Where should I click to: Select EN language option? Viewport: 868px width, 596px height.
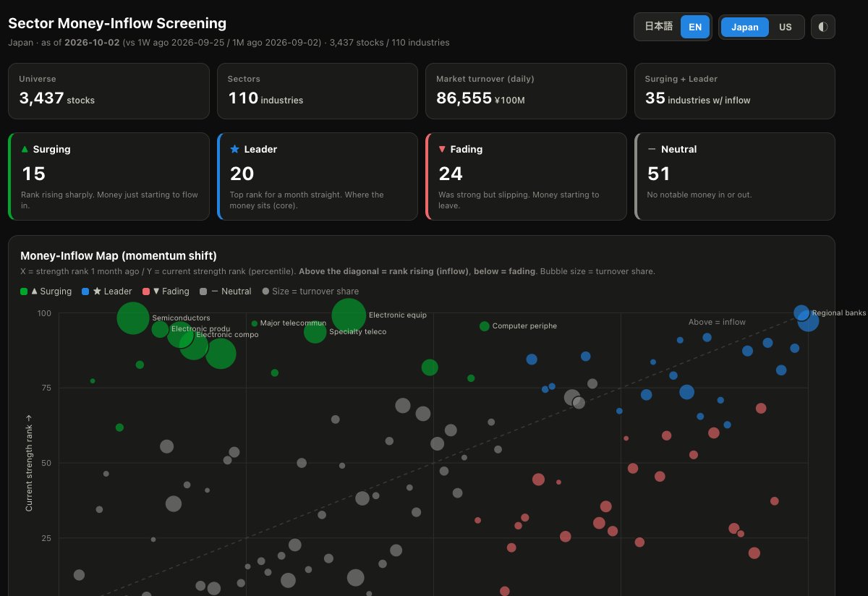695,27
